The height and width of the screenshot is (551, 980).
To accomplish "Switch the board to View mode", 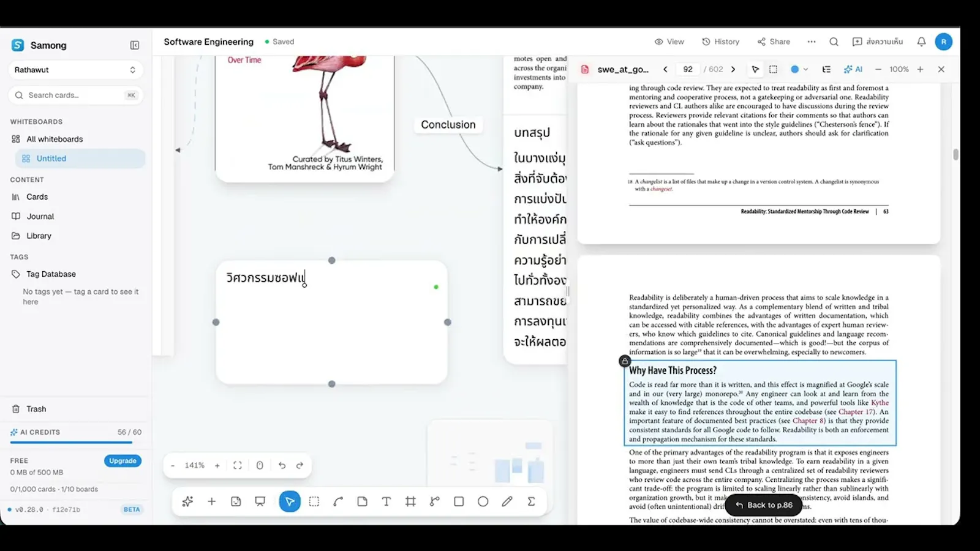I will 669,42.
